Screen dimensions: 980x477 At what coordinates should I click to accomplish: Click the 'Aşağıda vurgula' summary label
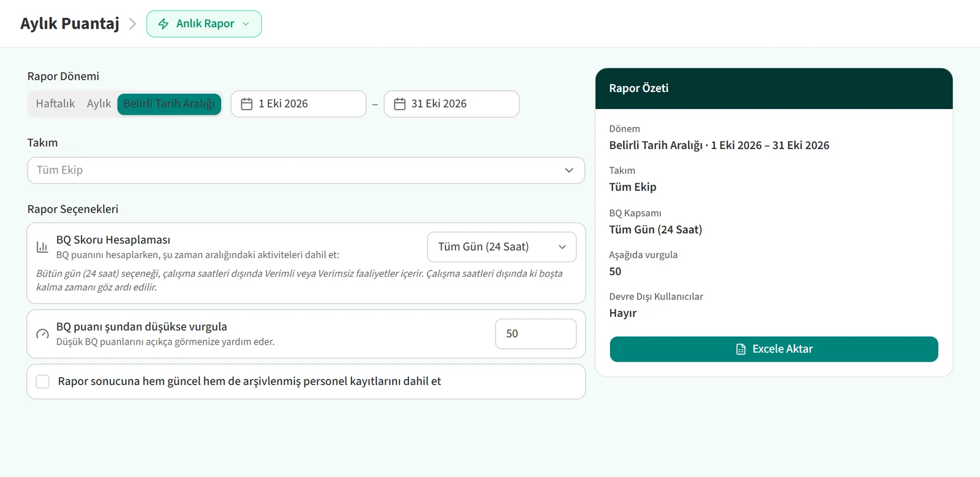pyautogui.click(x=643, y=255)
